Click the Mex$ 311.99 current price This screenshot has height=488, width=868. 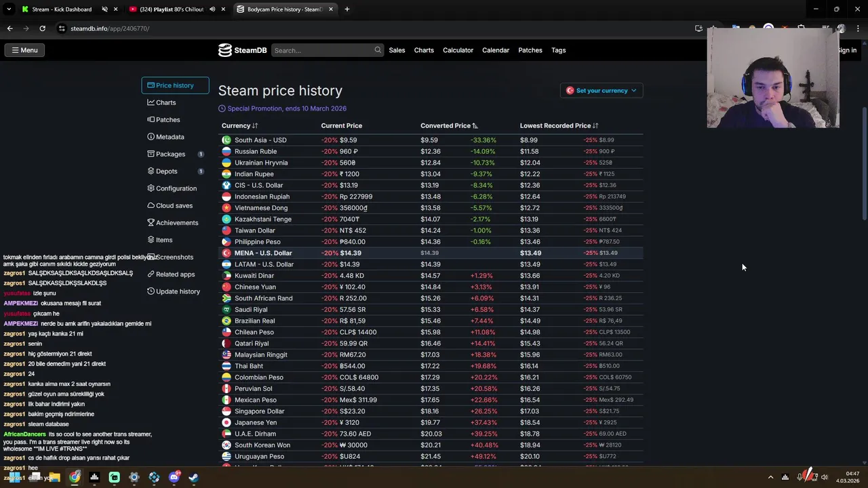(x=358, y=400)
